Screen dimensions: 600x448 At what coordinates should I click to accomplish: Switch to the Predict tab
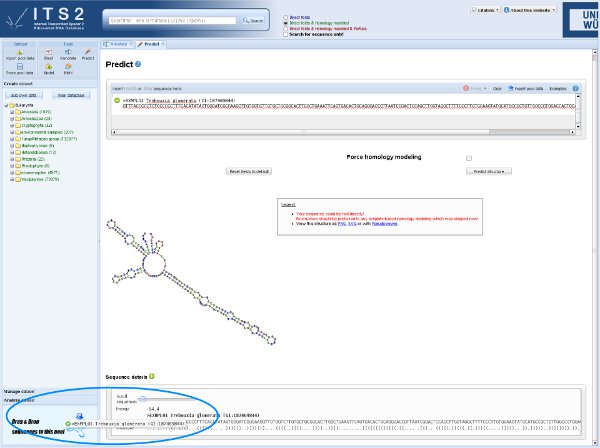tap(149, 45)
